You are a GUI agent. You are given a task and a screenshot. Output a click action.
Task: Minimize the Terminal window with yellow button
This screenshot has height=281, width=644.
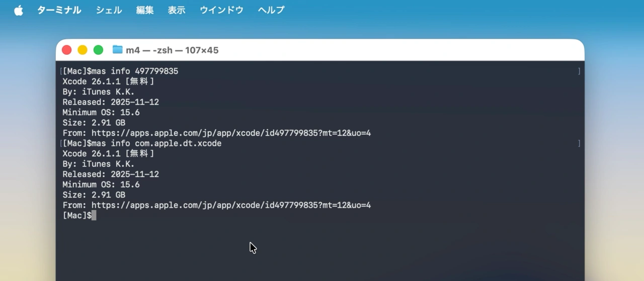83,50
